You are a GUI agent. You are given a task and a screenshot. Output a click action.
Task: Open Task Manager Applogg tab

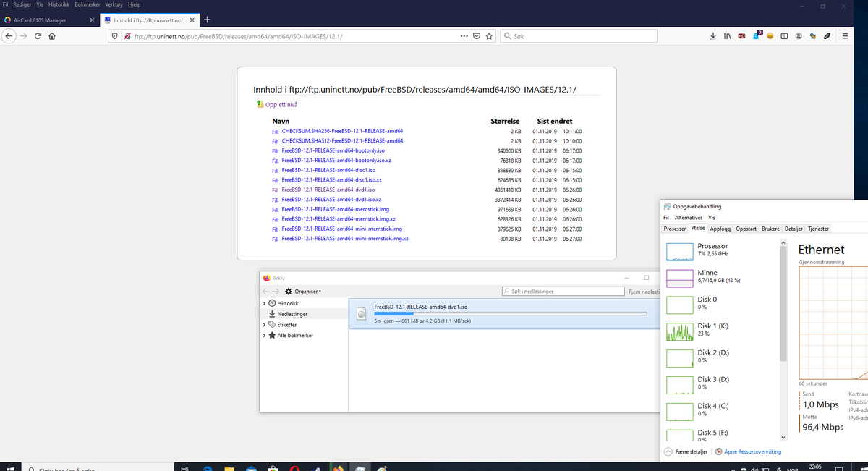(720, 228)
